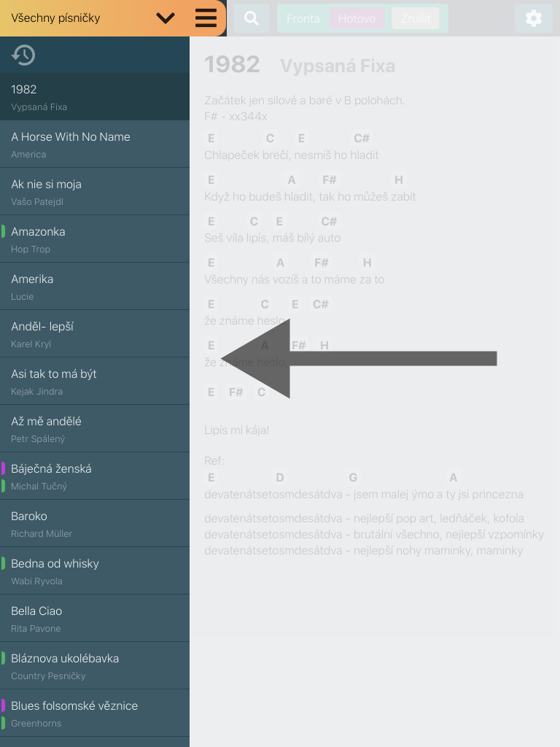The width and height of the screenshot is (560, 747).
Task: Click green tag marker on Bláznova ukolébavka
Action: pyautogui.click(x=3, y=658)
